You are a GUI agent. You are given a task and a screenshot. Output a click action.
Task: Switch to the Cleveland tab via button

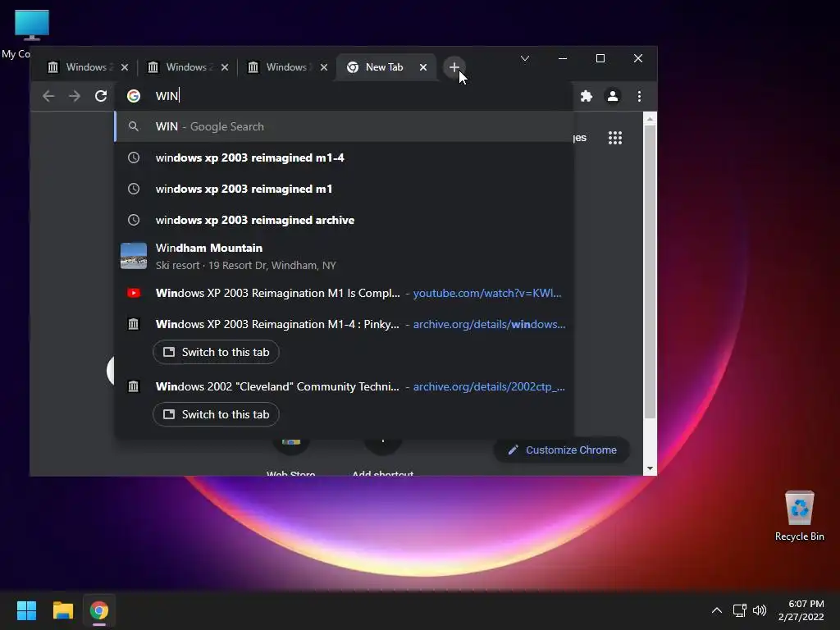[216, 414]
